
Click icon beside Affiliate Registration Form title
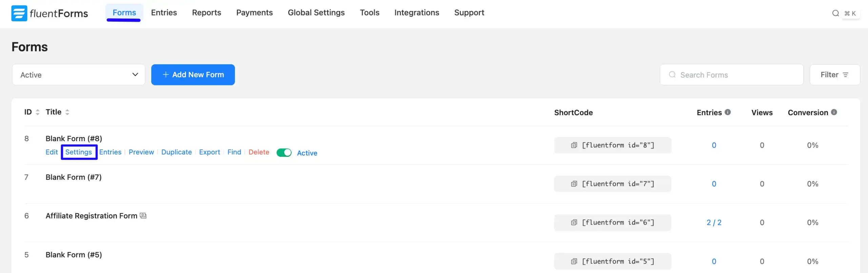[x=143, y=216]
